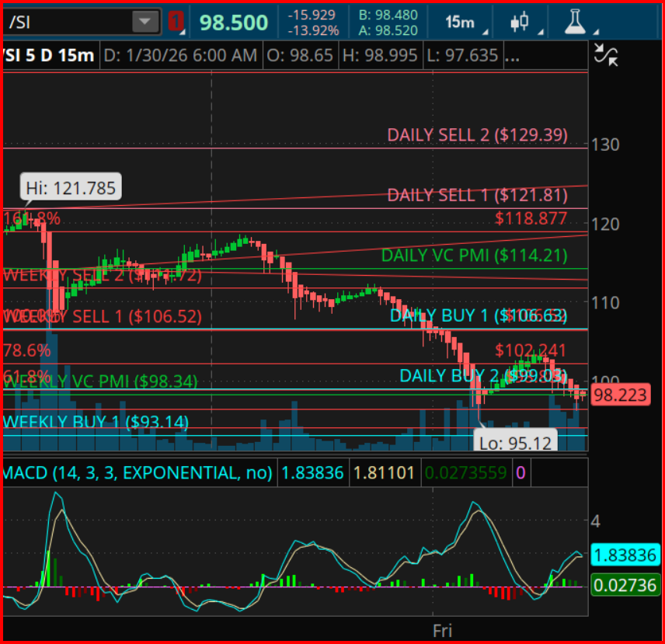Viewport: 665px width, 644px height.
Task: Click the last price 98.500
Action: 234,23
